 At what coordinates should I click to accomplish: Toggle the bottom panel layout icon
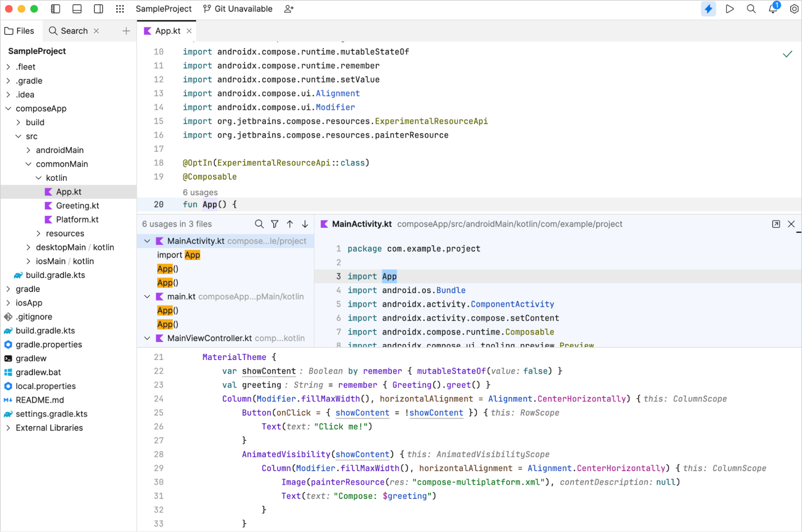(x=77, y=9)
